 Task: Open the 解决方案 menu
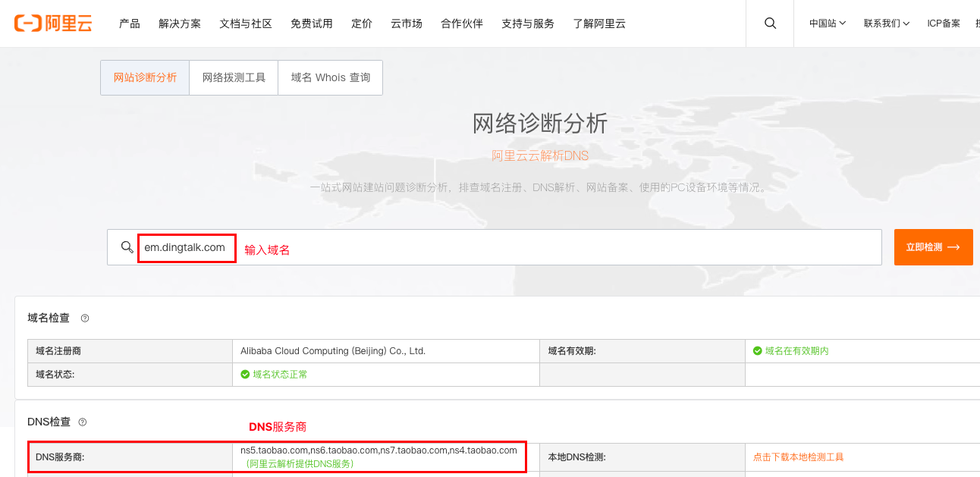[x=180, y=24]
